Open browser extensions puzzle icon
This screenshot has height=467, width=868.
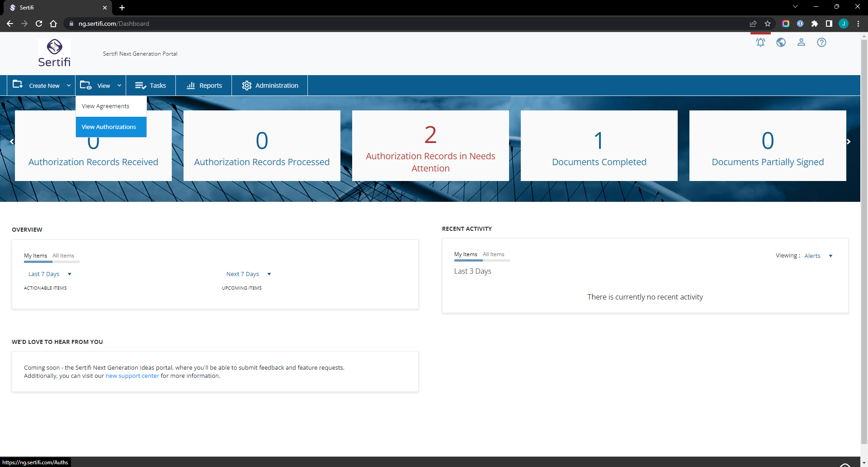[x=815, y=24]
